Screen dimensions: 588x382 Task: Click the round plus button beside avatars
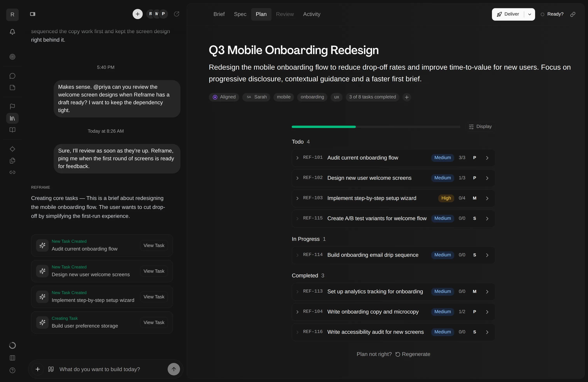coord(138,14)
